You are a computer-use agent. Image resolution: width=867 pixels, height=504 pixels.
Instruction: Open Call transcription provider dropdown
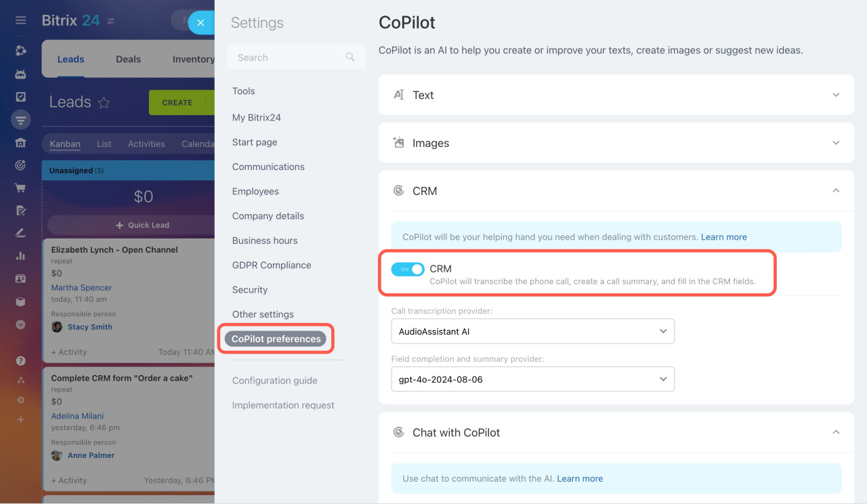pyautogui.click(x=532, y=331)
